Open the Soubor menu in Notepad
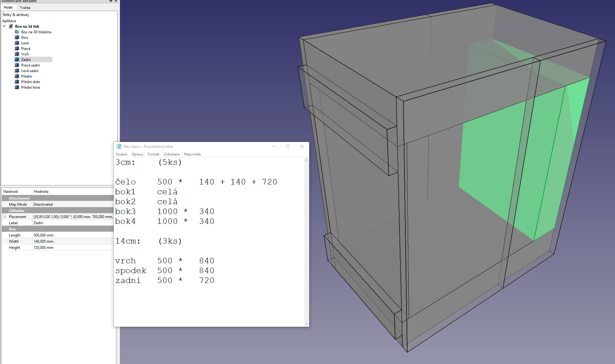This screenshot has width=615, height=364. tap(122, 154)
